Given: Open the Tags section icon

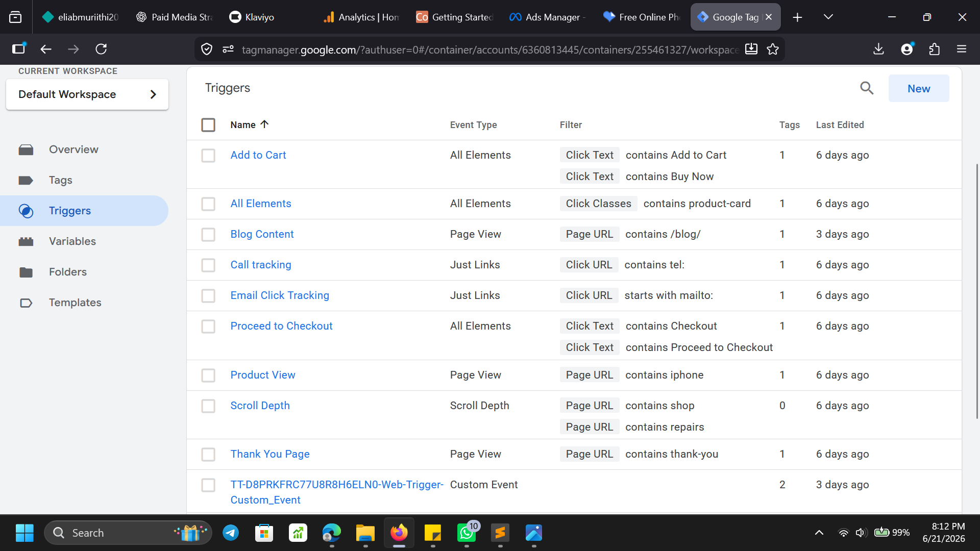Looking at the screenshot, I should (x=26, y=180).
